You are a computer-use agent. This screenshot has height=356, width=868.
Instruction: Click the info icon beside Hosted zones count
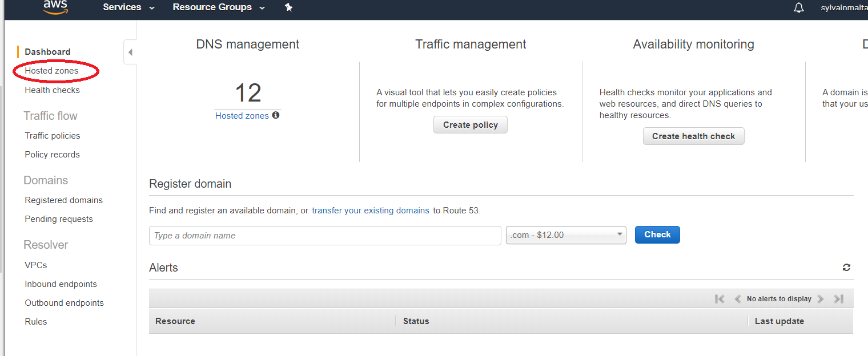(x=276, y=115)
